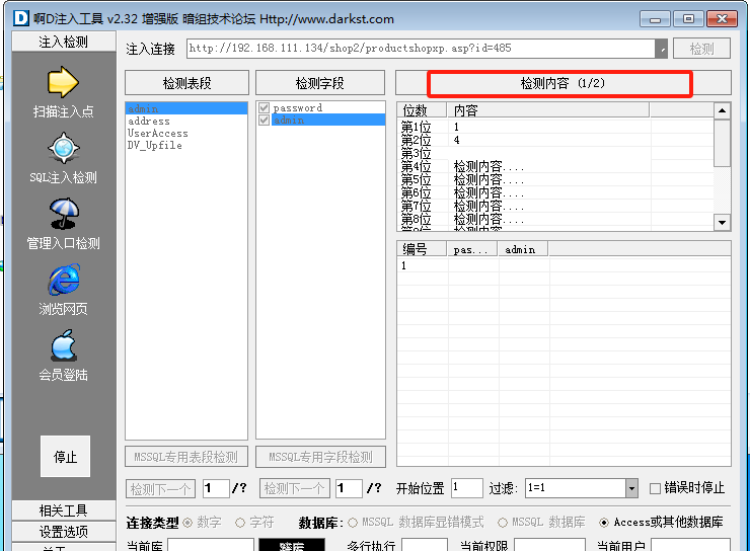Select the DV_Upfile table entry
Image resolution: width=750 pixels, height=551 pixels.
[187, 145]
